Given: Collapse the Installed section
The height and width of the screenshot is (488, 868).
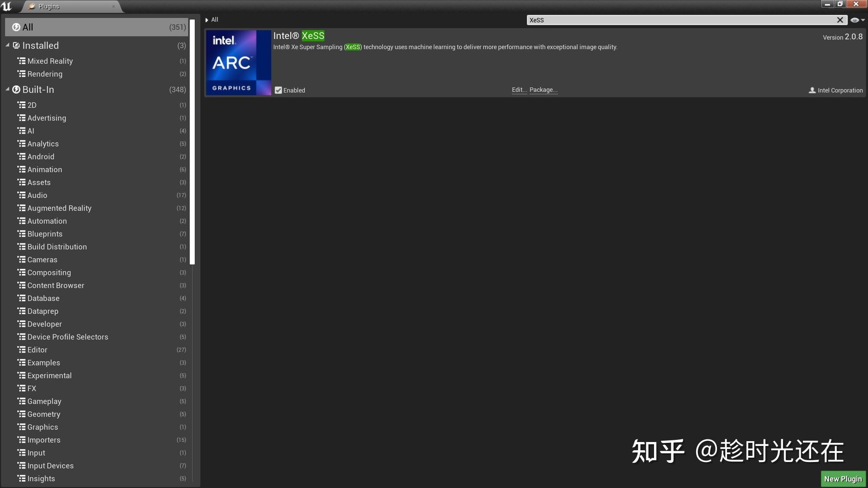Looking at the screenshot, I should pyautogui.click(x=7, y=45).
